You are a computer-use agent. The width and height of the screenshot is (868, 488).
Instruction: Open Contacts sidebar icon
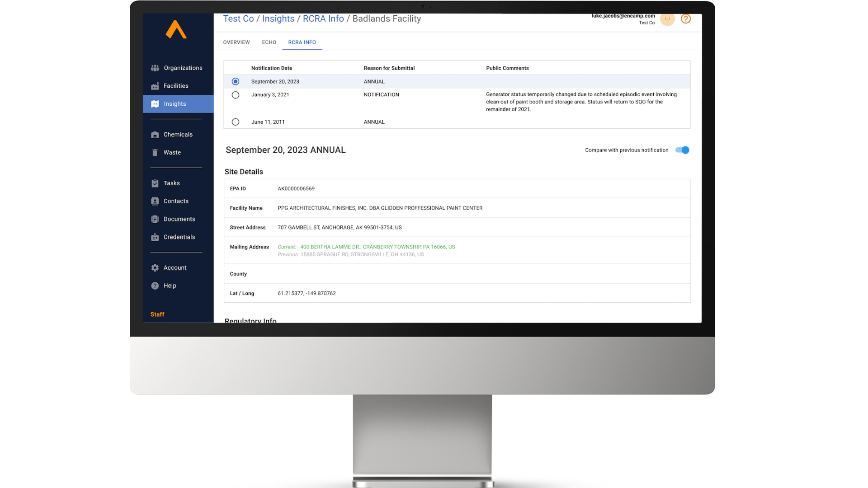click(x=155, y=201)
